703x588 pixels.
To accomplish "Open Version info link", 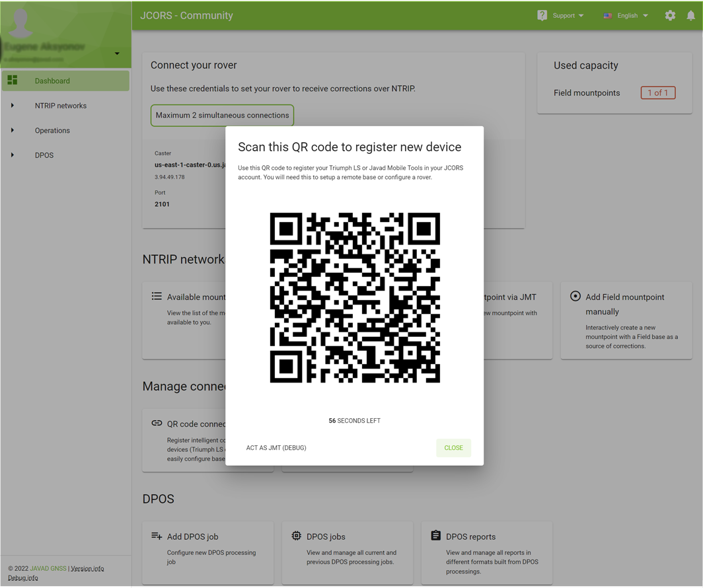I will coord(87,568).
